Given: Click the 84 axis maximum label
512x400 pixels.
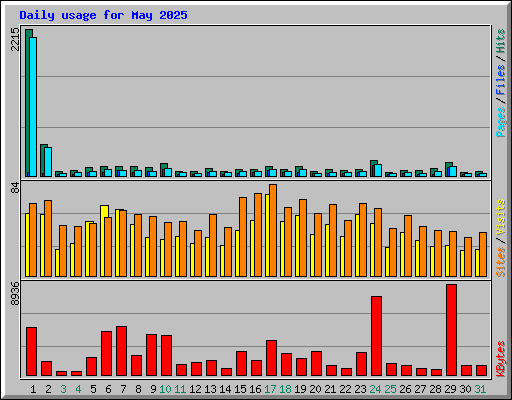Looking at the screenshot, I should [15, 188].
